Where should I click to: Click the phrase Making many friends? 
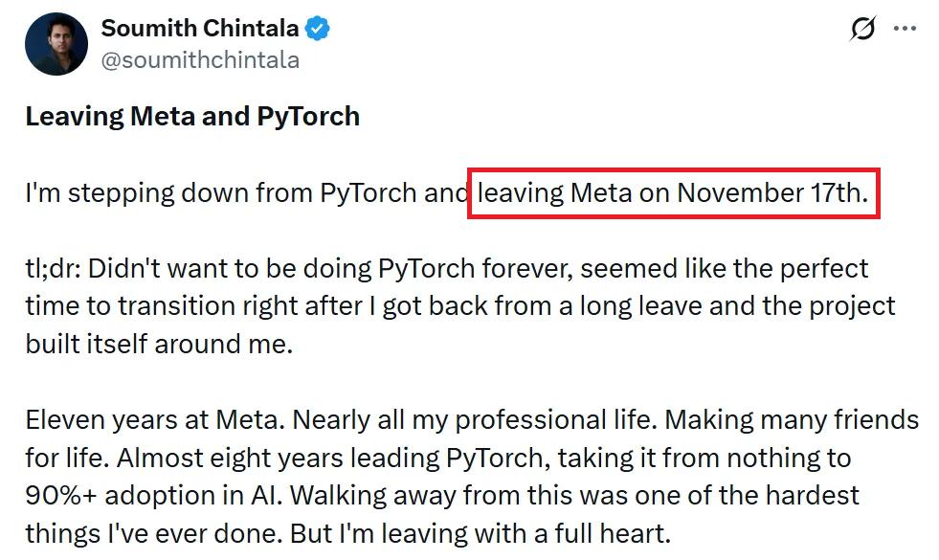792,420
